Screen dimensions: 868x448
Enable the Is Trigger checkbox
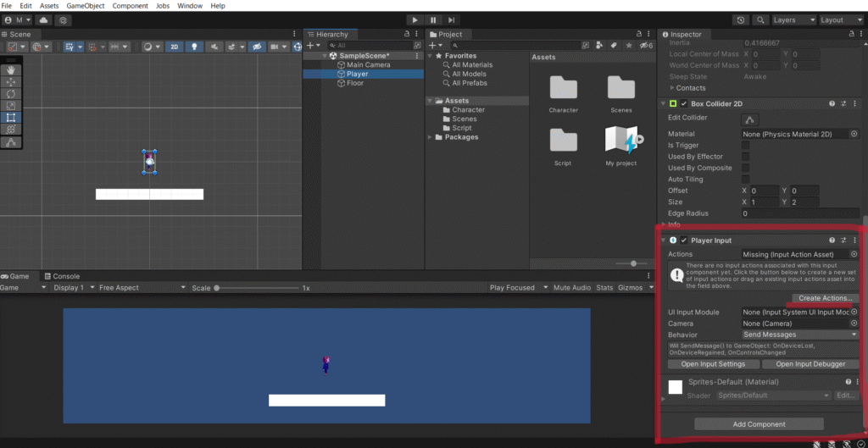[746, 146]
